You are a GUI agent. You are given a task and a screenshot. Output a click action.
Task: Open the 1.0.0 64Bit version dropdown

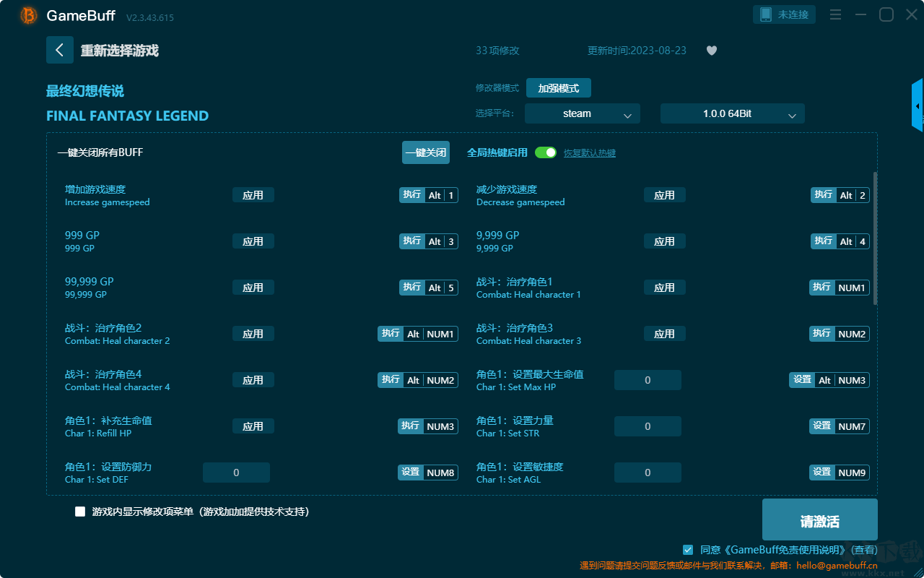click(x=733, y=113)
